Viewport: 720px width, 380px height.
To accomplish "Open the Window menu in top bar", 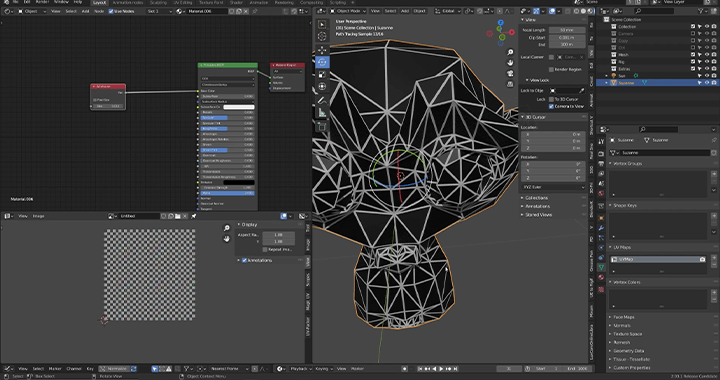I will click(61, 2).
